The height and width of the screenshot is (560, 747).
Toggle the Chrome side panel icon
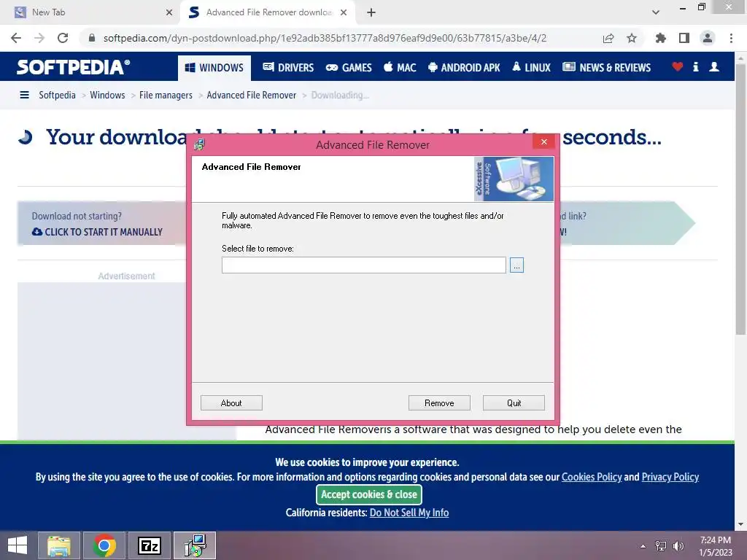click(684, 38)
